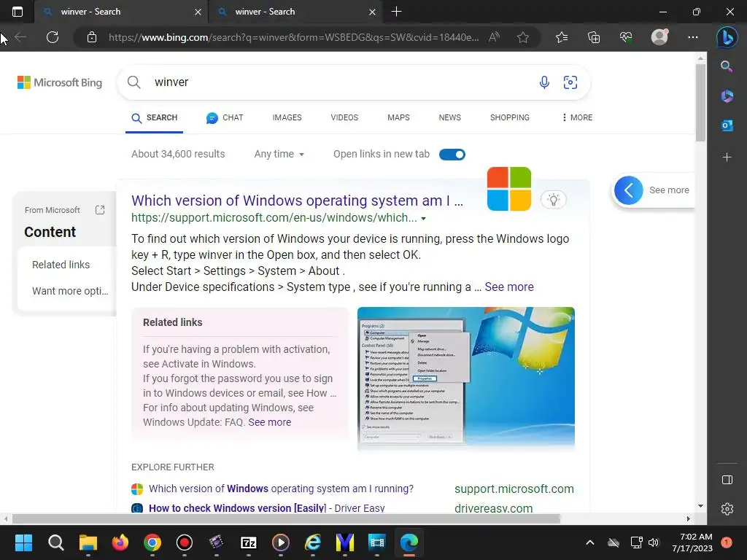Expand the result URL dropdown arrow
Screen dimensions: 747x560
click(x=424, y=219)
